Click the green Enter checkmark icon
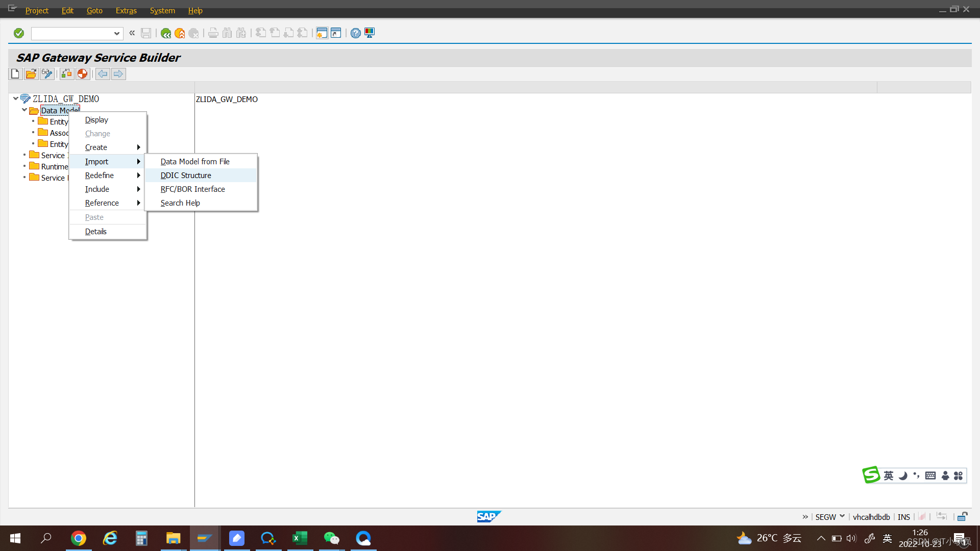Image resolution: width=980 pixels, height=551 pixels. pyautogui.click(x=19, y=33)
